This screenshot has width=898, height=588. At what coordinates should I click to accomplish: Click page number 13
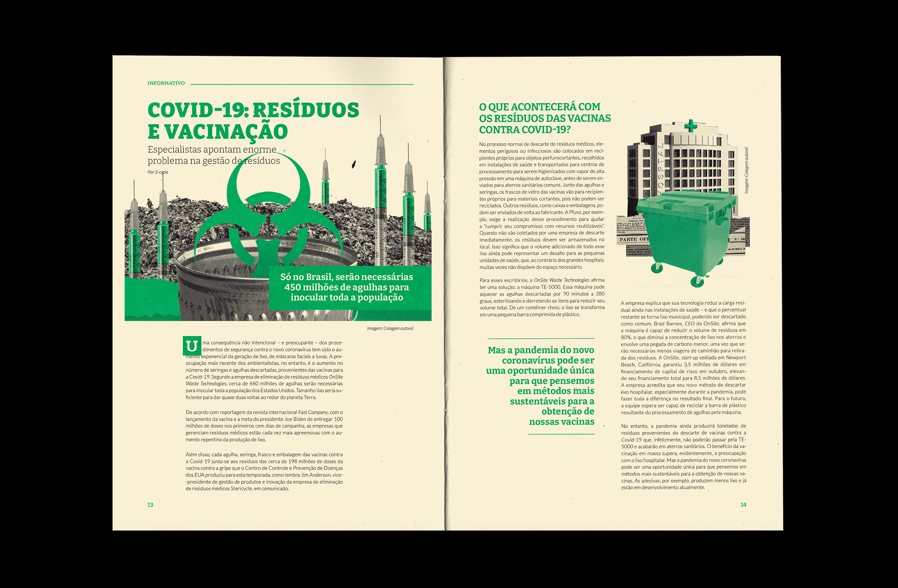tap(150, 505)
